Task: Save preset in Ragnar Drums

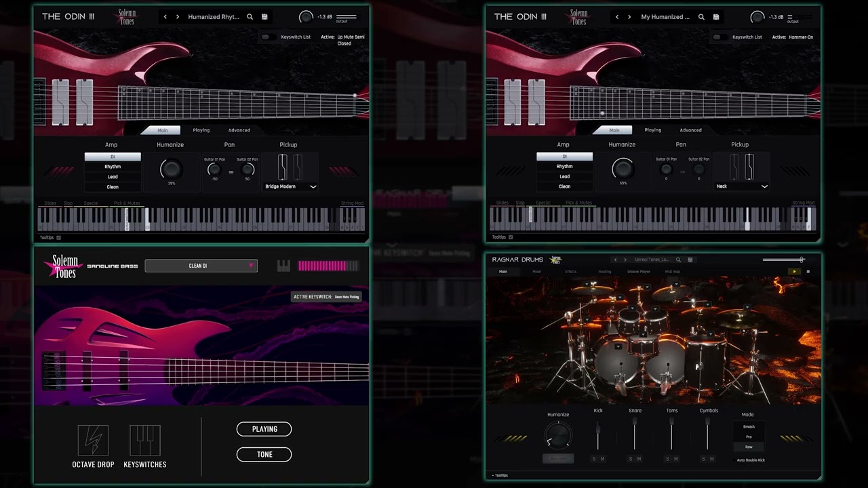Action: pos(690,260)
